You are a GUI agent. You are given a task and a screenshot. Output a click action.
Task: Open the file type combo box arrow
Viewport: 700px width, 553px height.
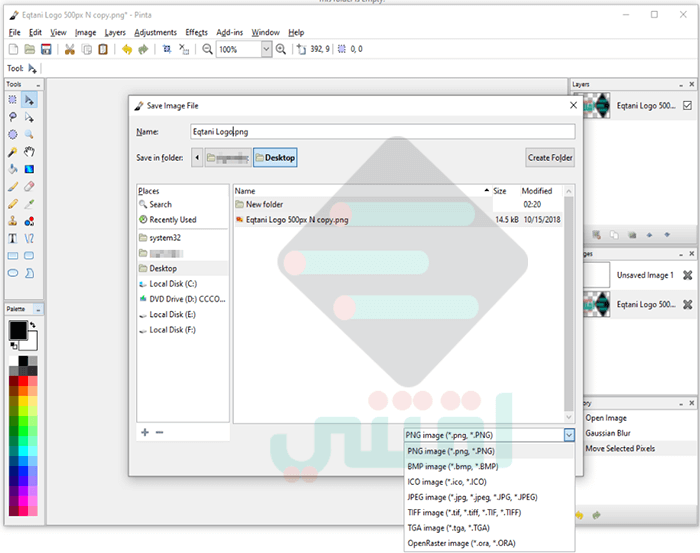click(x=569, y=435)
